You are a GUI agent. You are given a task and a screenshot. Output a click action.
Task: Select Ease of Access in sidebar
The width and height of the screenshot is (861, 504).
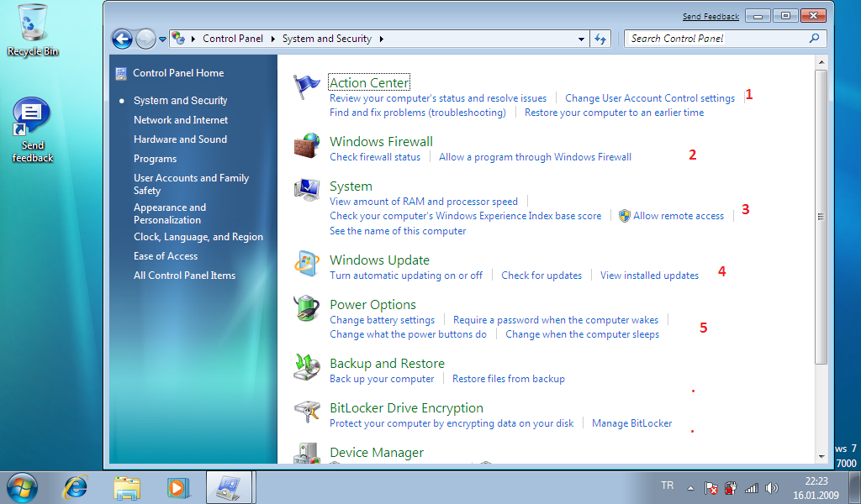point(166,256)
